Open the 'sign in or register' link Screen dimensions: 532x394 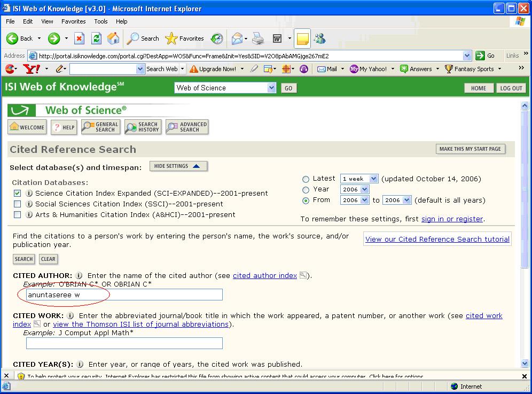(452, 219)
